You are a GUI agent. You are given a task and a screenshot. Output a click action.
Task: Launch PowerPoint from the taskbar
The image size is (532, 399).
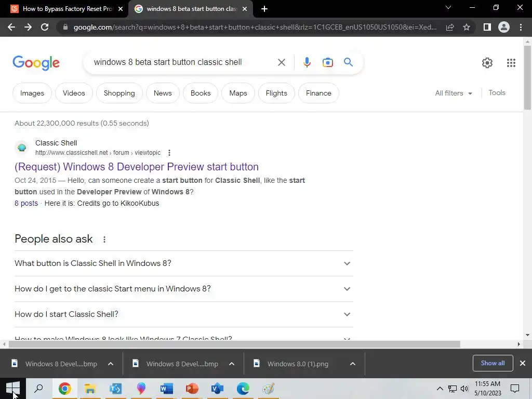pyautogui.click(x=192, y=389)
